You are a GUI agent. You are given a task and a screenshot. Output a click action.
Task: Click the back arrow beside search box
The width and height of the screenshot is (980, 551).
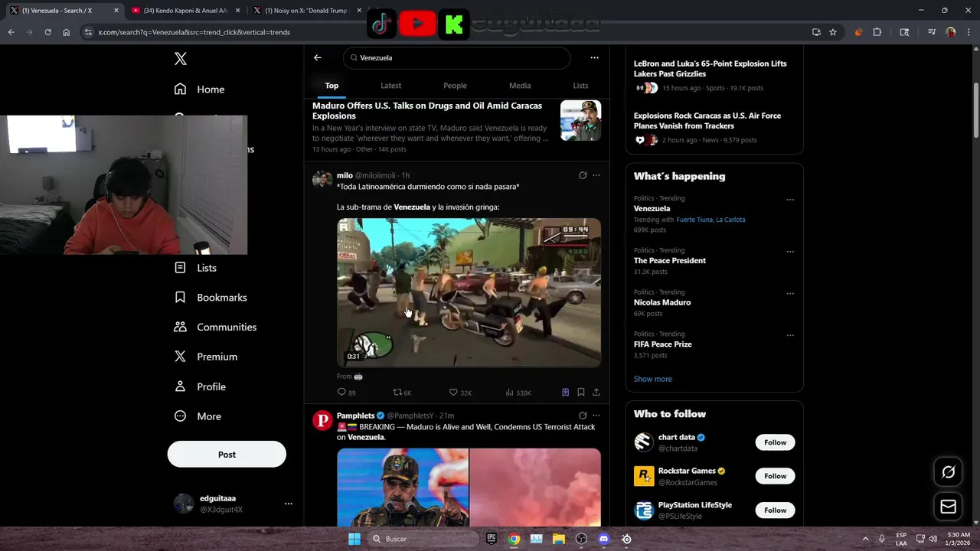pos(318,57)
